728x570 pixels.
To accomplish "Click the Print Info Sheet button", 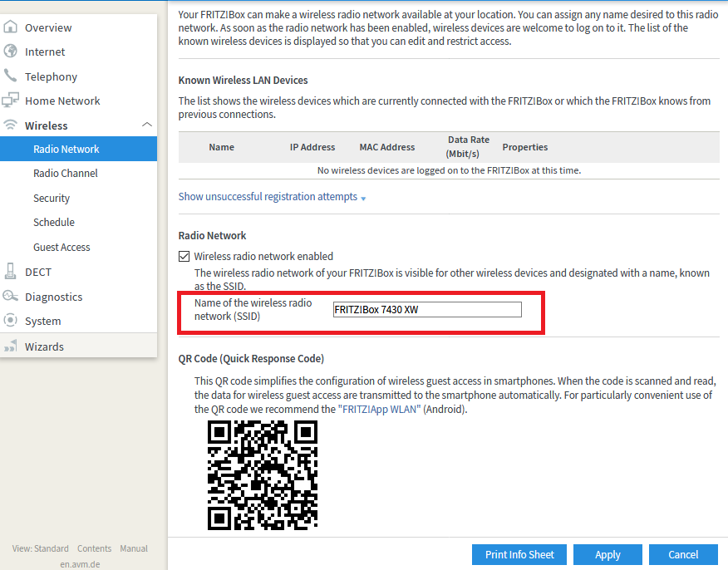I will [519, 555].
